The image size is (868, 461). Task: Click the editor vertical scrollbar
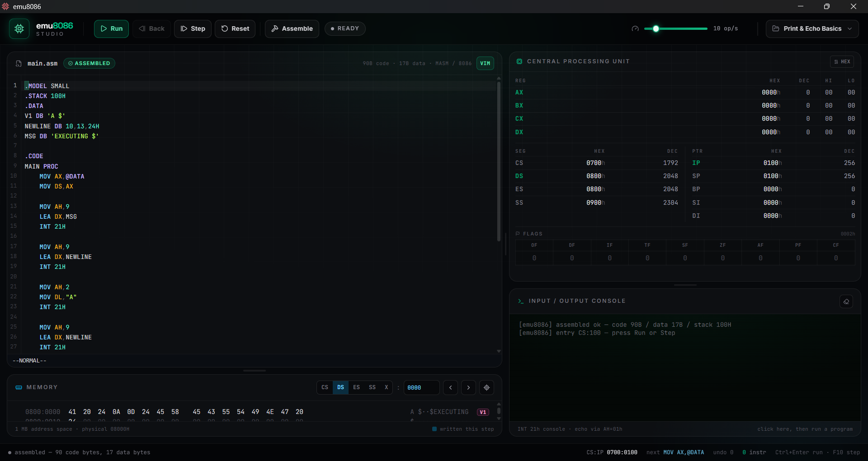pyautogui.click(x=499, y=161)
